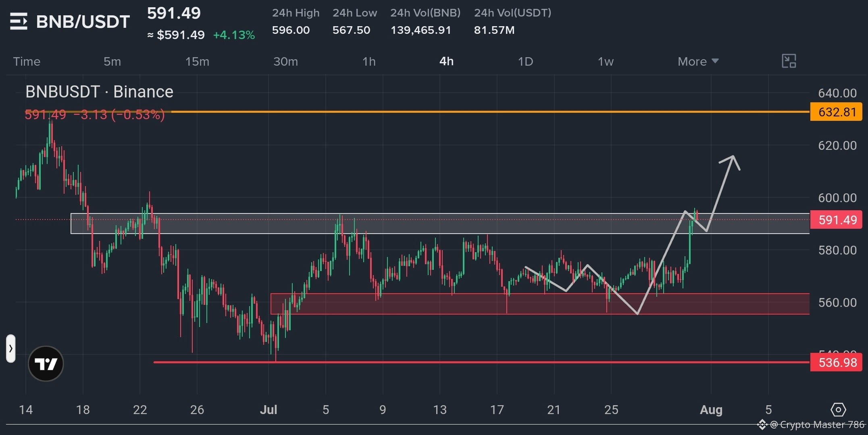This screenshot has height=435, width=868.
Task: Click the 580.00 price axis label
Action: pos(837,250)
